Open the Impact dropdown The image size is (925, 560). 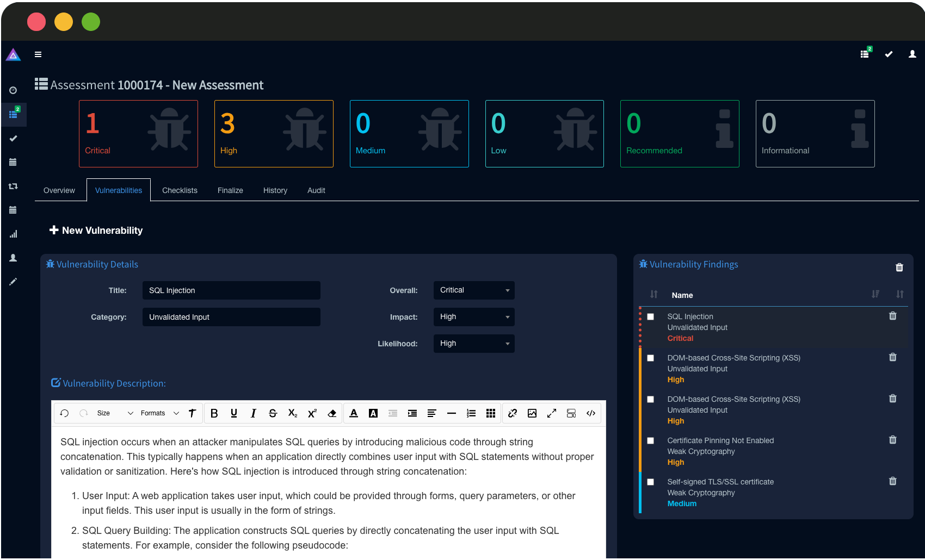[474, 317]
